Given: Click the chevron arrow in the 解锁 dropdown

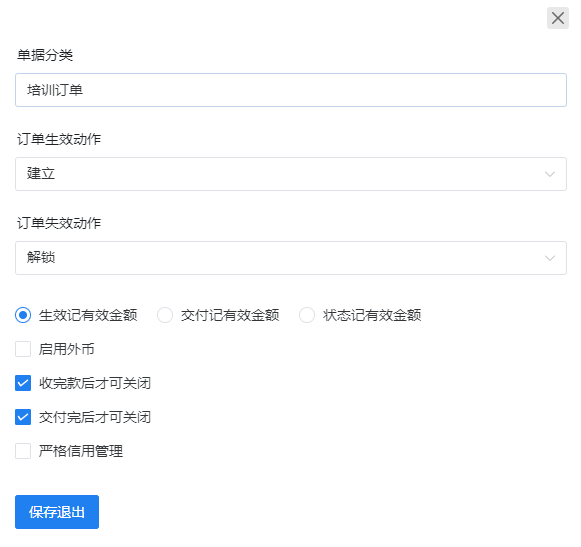Looking at the screenshot, I should pos(550,258).
